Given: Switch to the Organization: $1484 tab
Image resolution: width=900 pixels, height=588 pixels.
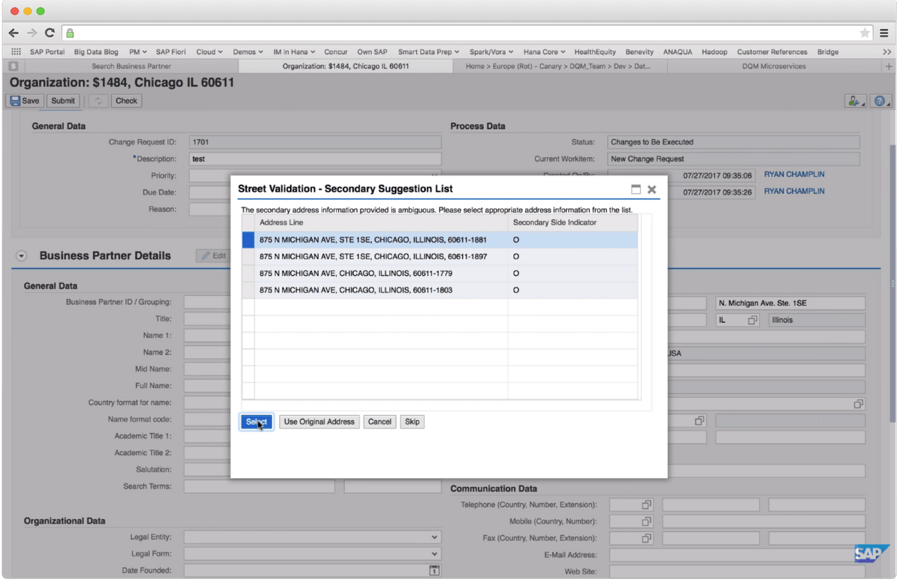Looking at the screenshot, I should point(345,66).
